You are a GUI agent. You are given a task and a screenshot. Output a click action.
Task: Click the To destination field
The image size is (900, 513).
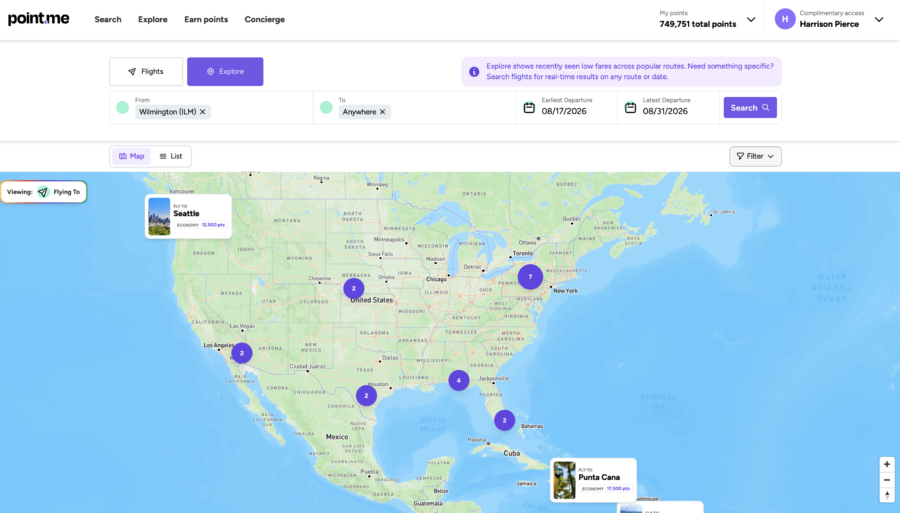(415, 107)
